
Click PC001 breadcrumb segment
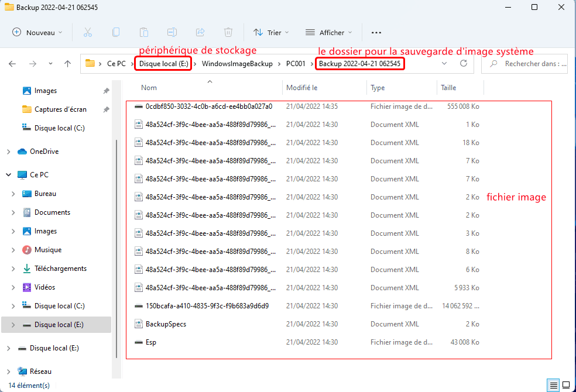coord(296,64)
